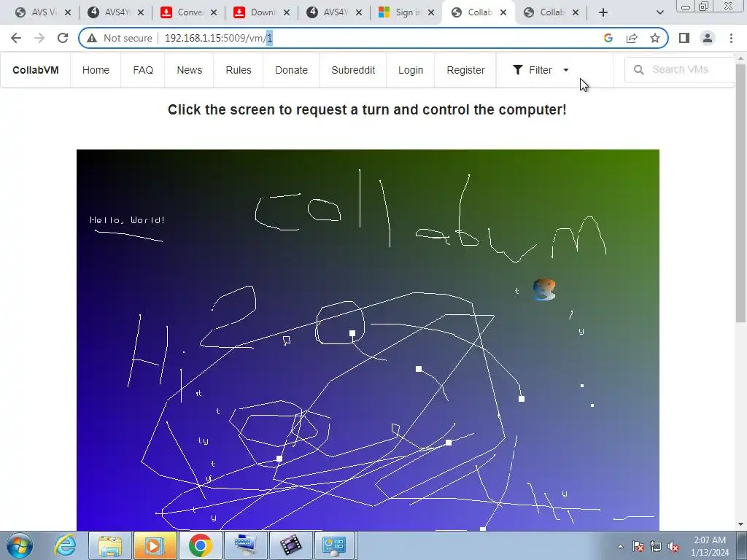Click the search magnifier icon

click(639, 70)
